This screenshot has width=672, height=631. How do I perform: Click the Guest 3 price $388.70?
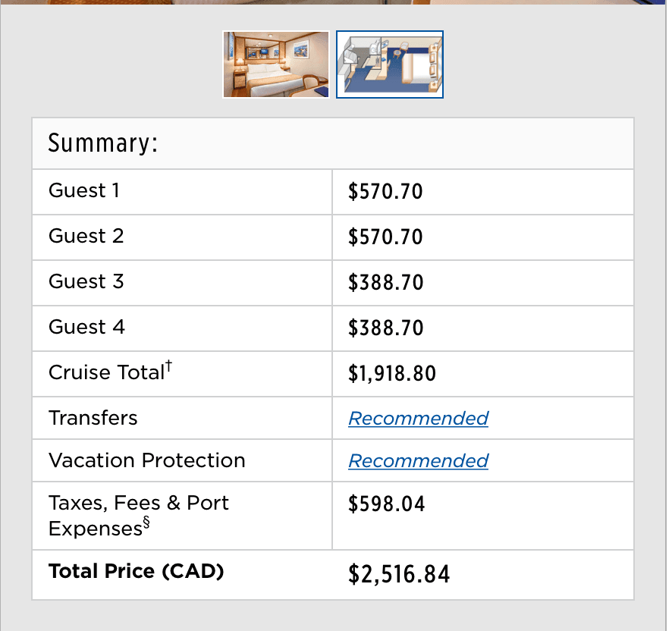tap(385, 283)
